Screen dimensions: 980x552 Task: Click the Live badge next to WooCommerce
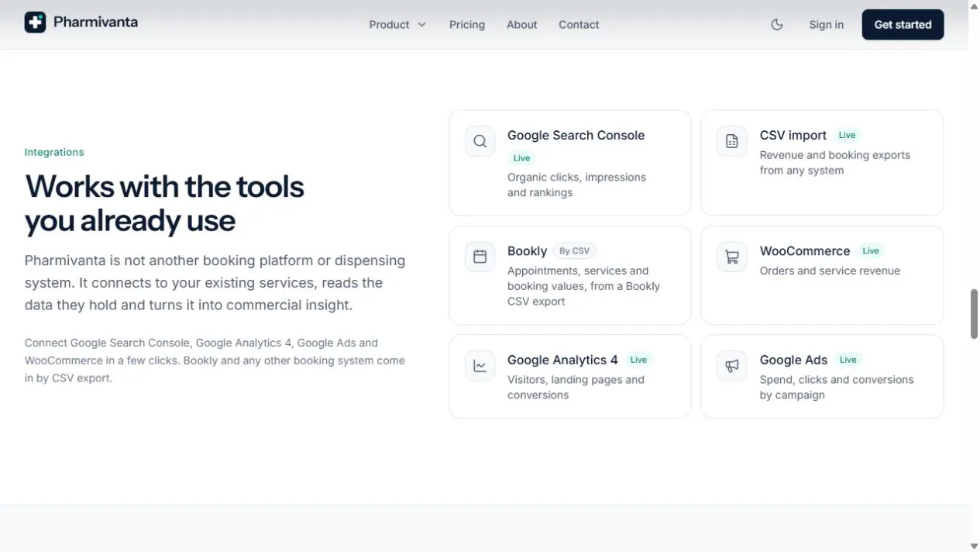871,250
